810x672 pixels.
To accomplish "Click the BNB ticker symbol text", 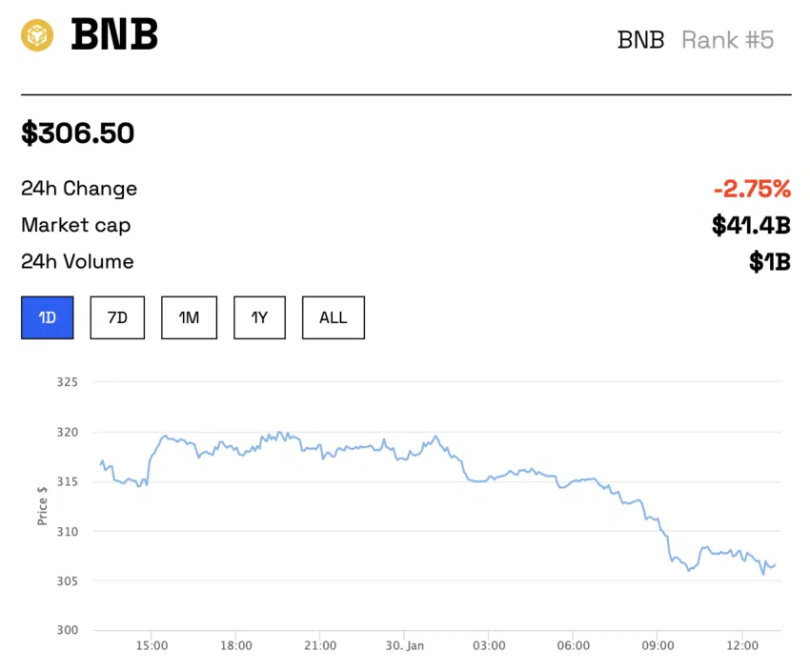I will pyautogui.click(x=640, y=40).
